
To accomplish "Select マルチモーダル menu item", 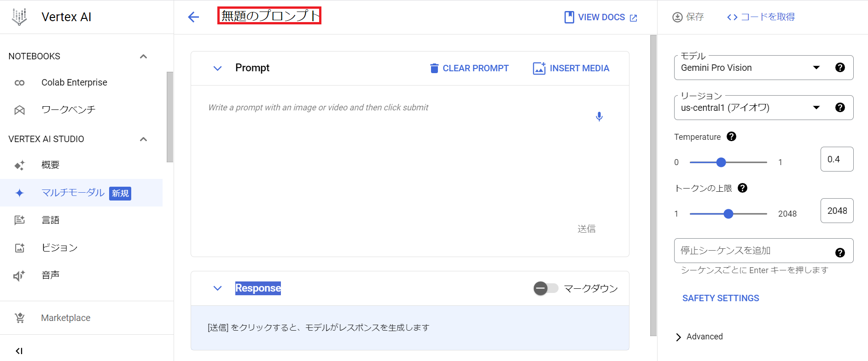I will (x=81, y=193).
